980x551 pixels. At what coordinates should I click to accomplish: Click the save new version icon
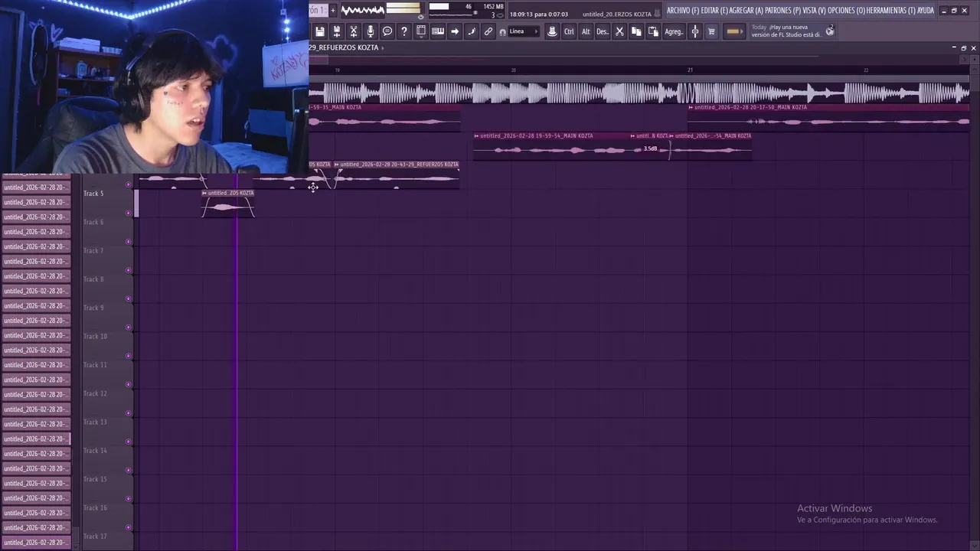tap(337, 31)
